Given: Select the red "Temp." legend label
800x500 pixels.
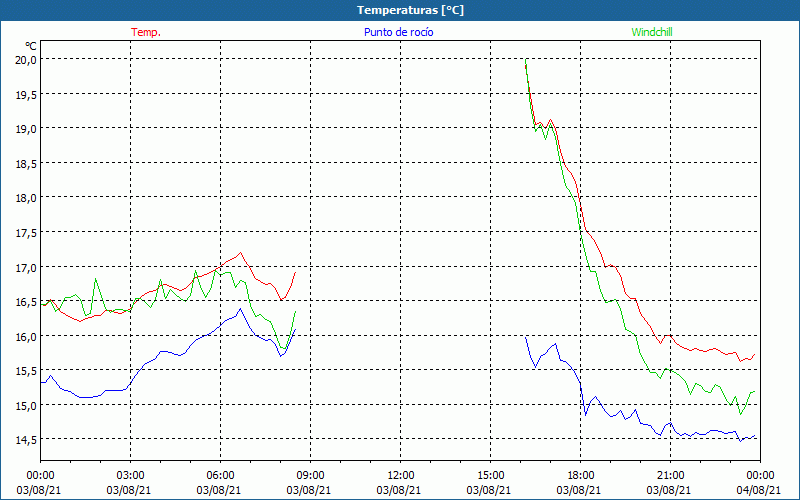Looking at the screenshot, I should 146,32.
